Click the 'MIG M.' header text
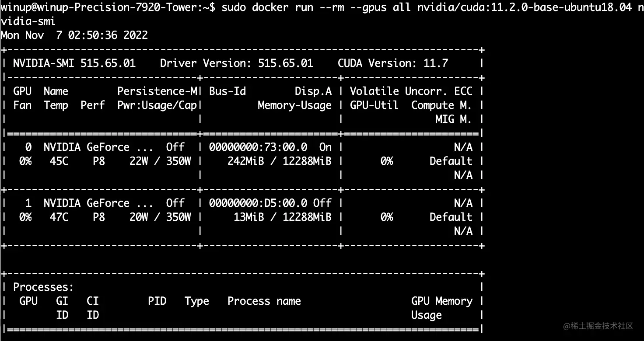This screenshot has width=644, height=341. [x=454, y=119]
